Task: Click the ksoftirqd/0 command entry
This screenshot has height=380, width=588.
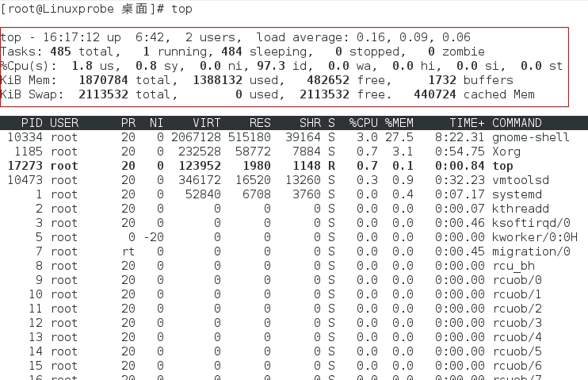Action: [x=531, y=223]
